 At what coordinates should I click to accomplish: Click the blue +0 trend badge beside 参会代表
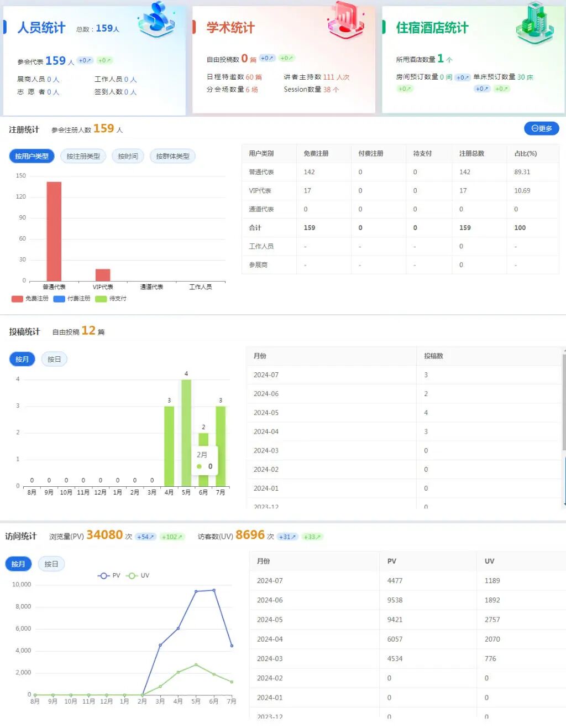click(85, 60)
